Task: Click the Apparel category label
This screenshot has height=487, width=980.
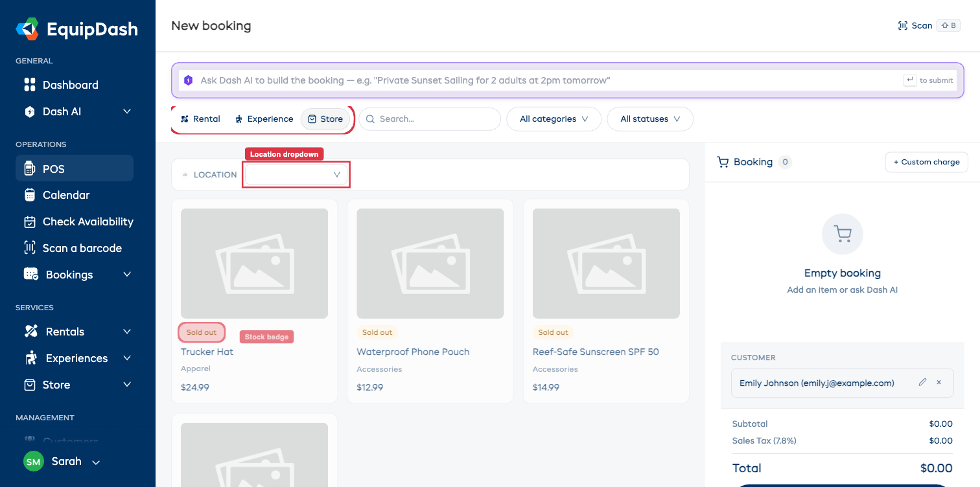Action: point(196,368)
